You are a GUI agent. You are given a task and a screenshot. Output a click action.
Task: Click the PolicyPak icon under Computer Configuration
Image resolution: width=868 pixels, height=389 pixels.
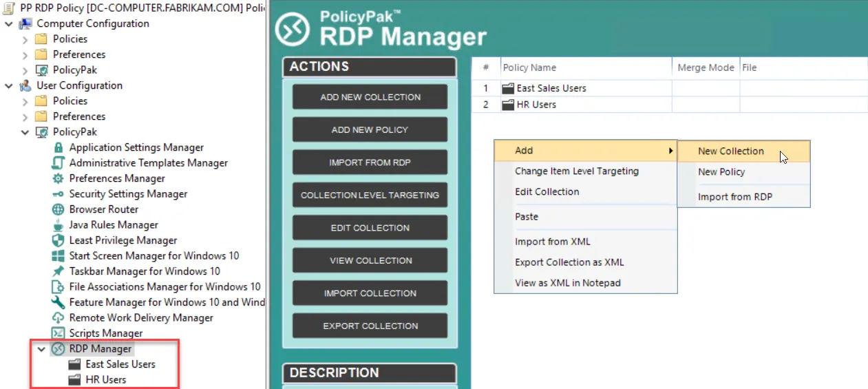[x=42, y=70]
